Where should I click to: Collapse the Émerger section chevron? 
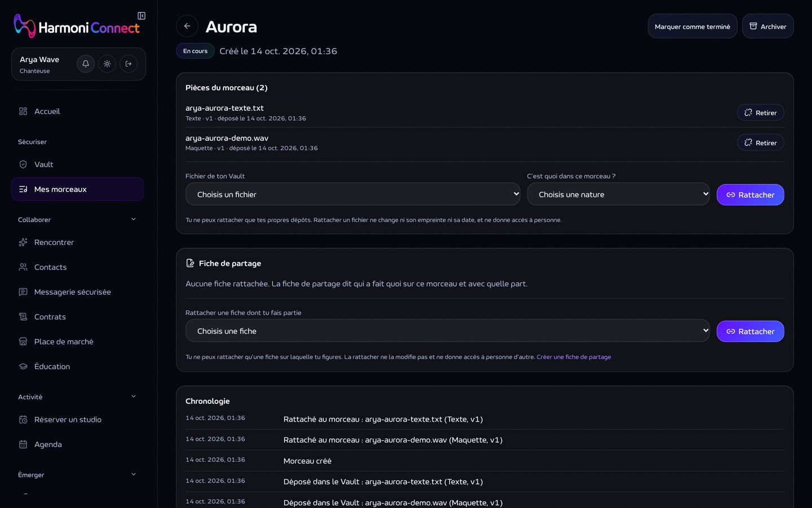[134, 475]
